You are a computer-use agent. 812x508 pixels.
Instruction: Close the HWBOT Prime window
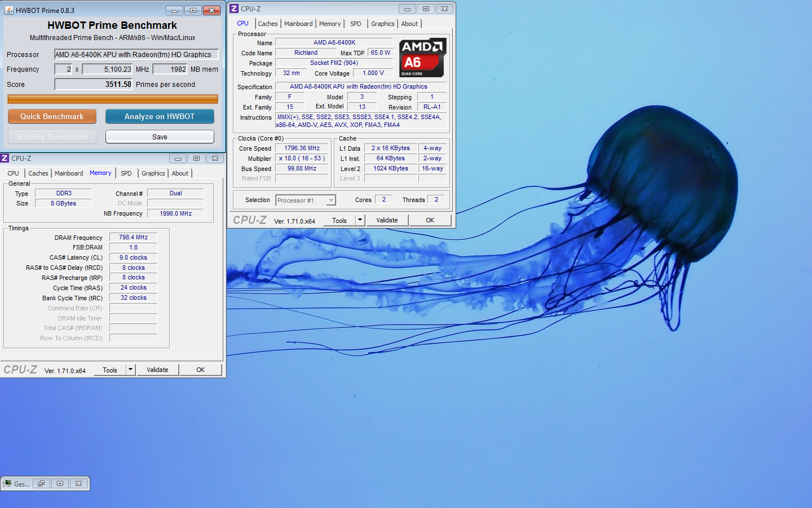point(211,10)
